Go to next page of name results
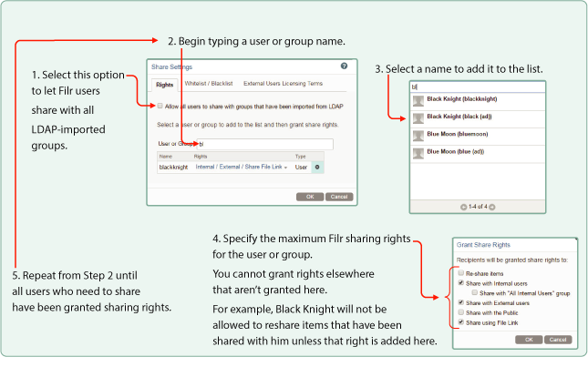 (x=492, y=207)
